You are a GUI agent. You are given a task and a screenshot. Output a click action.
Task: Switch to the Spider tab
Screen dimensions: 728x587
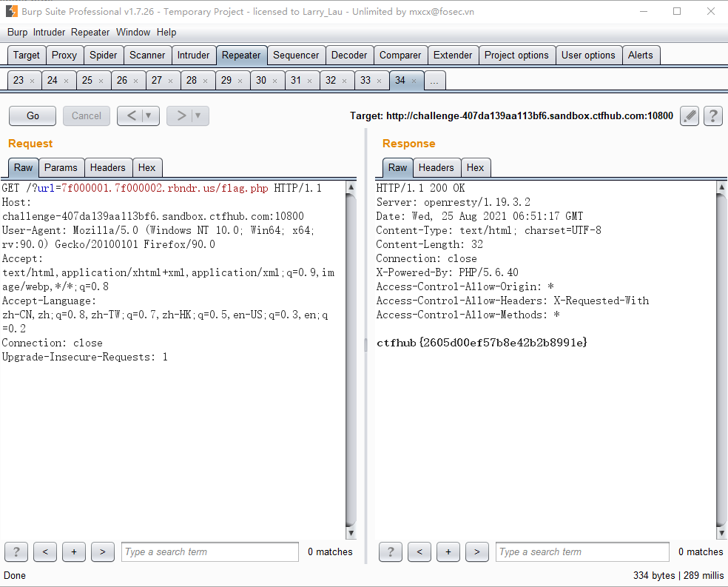103,55
